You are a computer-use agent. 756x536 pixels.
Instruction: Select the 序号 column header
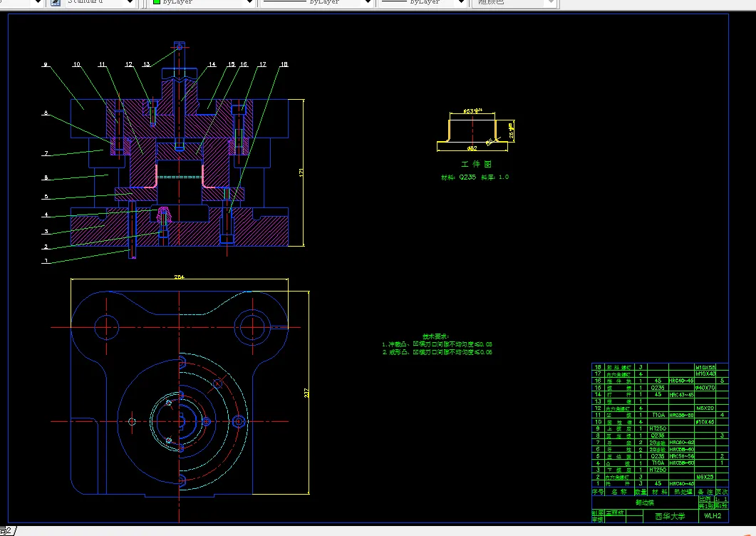tap(598, 492)
